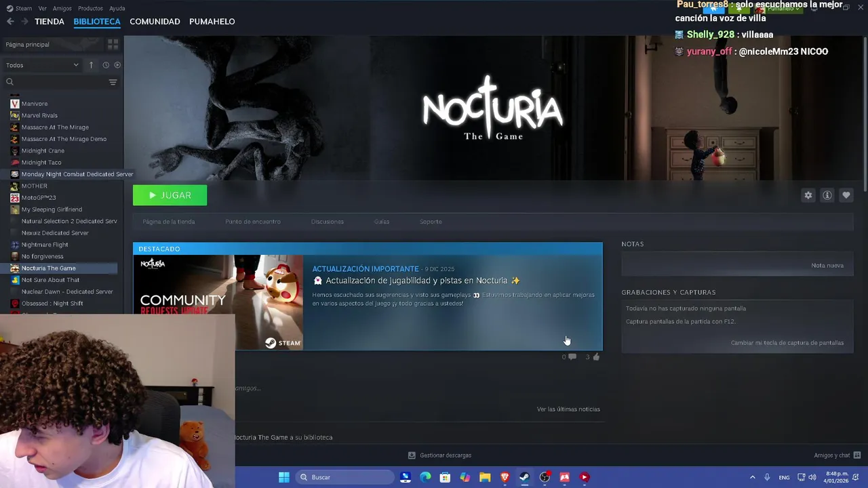The height and width of the screenshot is (488, 868).
Task: Add Nocturia to favorites heart icon
Action: [x=846, y=195]
